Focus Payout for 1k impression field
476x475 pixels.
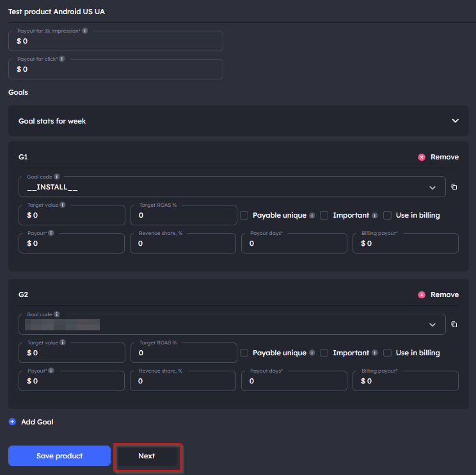116,41
